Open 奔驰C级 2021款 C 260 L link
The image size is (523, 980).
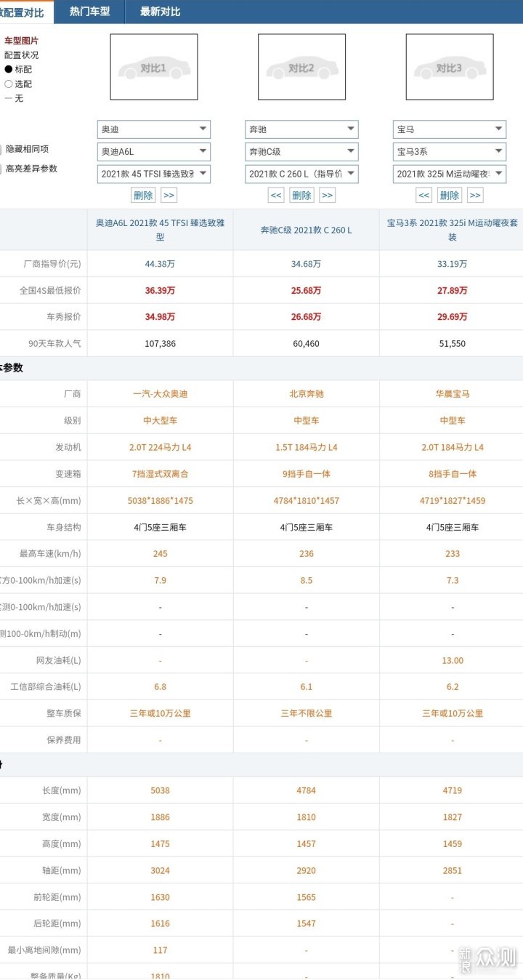point(306,230)
